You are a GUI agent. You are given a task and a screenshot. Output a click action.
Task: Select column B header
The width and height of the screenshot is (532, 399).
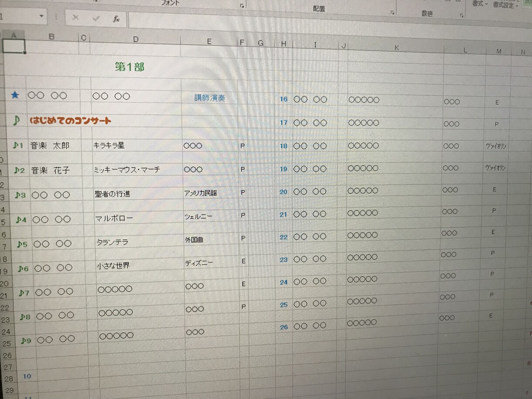[x=52, y=38]
